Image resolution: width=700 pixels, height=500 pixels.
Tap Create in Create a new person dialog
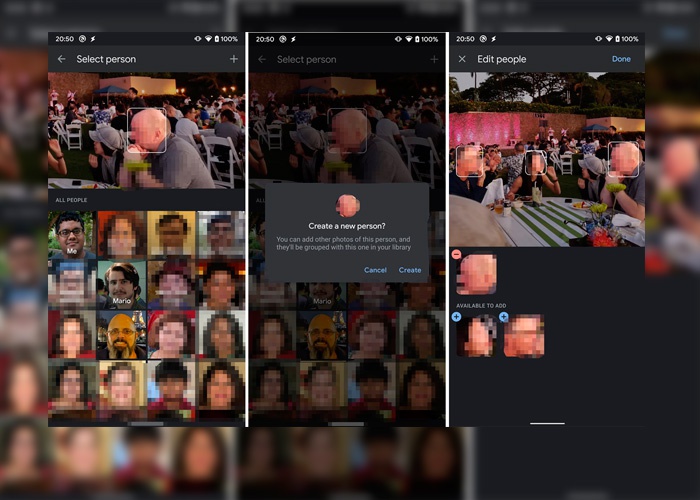pyautogui.click(x=410, y=270)
